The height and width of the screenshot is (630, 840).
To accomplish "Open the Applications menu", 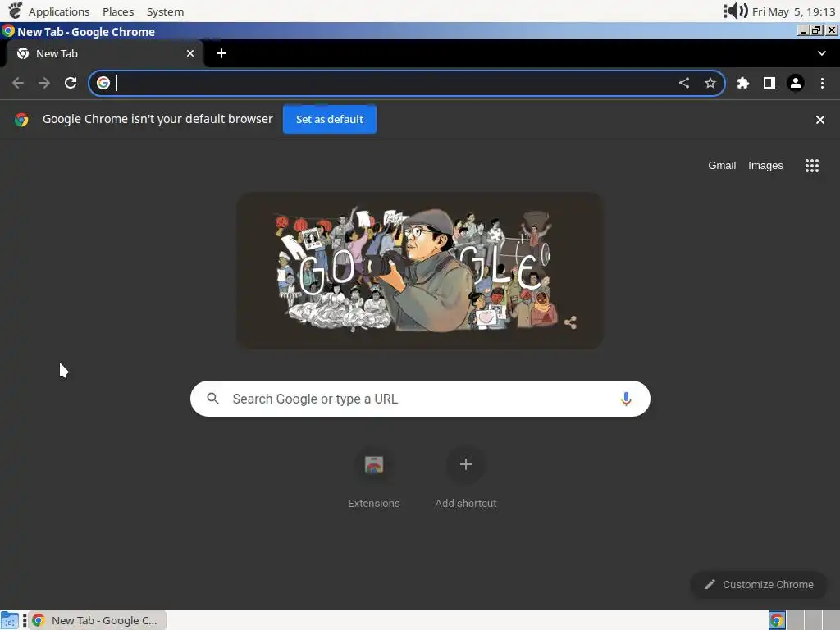I will [x=59, y=11].
